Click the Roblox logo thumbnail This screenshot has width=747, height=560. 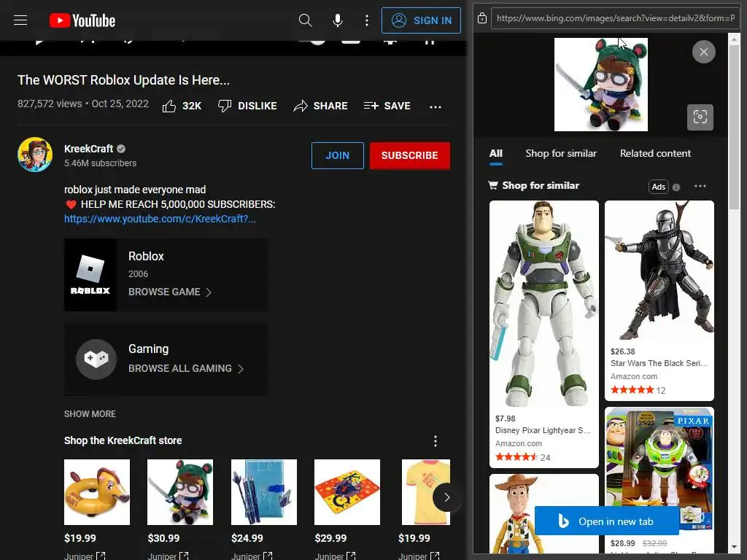90,275
